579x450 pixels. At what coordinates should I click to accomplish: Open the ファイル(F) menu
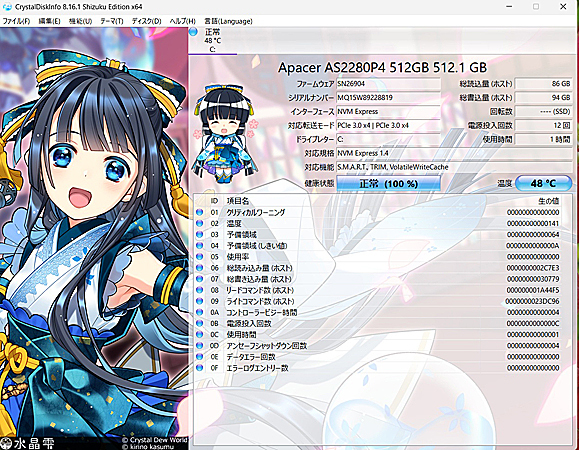[16, 21]
